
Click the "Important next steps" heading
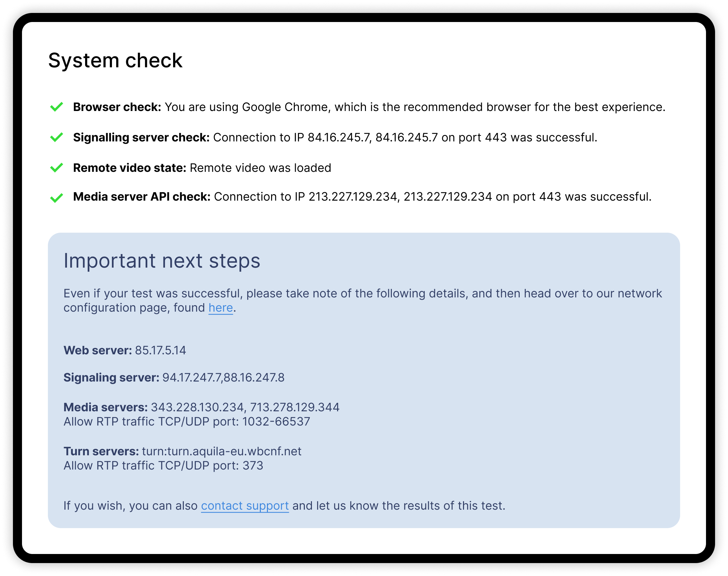coord(162,261)
